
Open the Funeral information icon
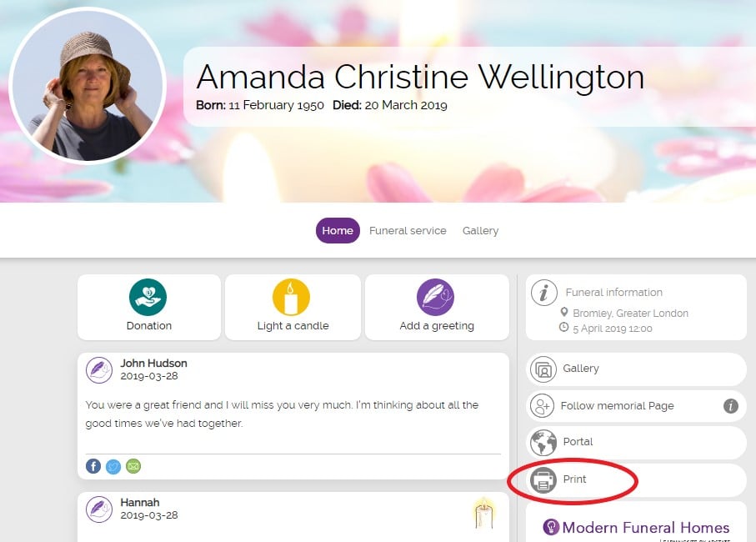[543, 293]
